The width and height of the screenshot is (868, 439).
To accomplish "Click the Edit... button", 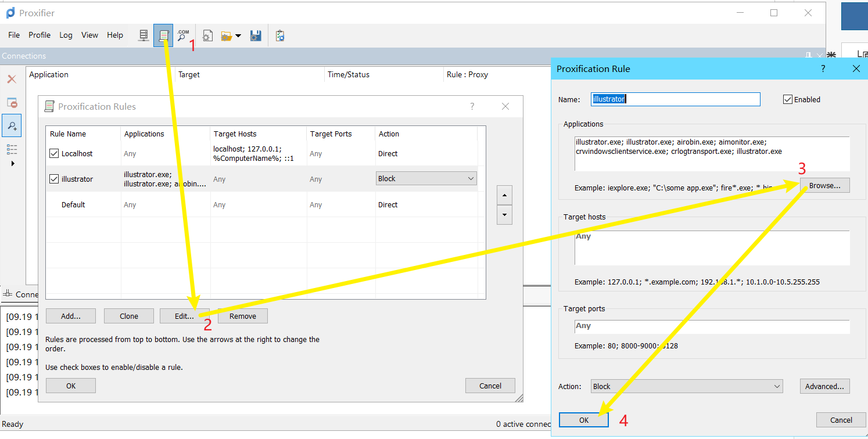I will coord(184,316).
